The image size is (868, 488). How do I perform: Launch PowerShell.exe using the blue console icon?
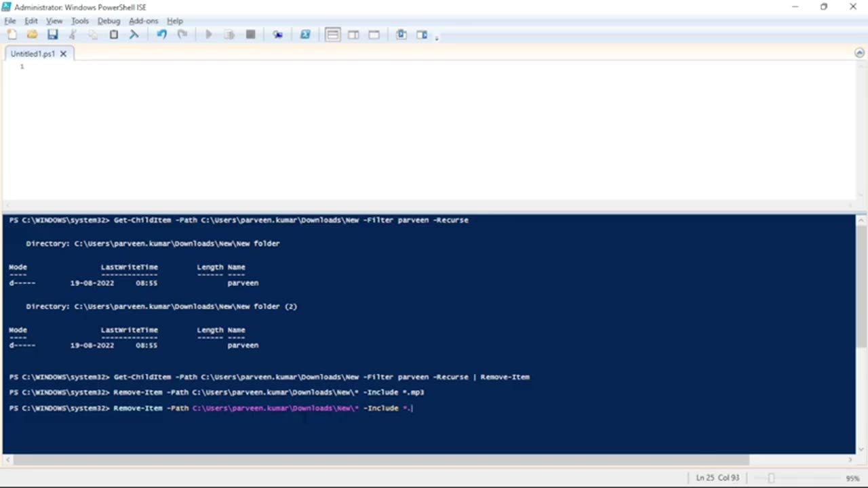(x=305, y=35)
